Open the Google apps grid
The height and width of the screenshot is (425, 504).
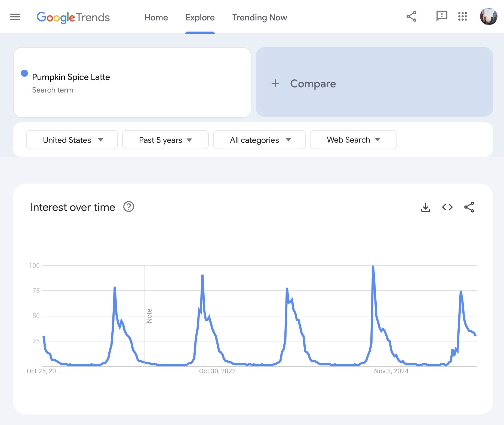pos(462,16)
